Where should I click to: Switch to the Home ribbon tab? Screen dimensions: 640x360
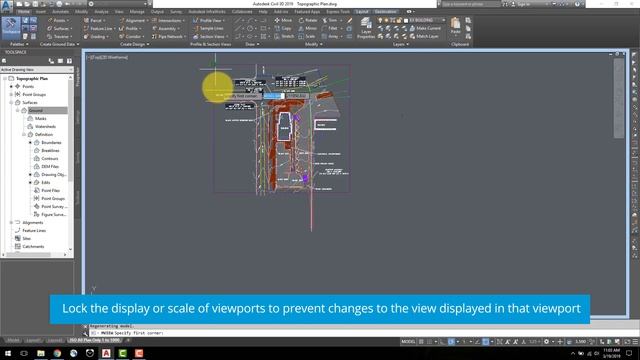pos(23,12)
